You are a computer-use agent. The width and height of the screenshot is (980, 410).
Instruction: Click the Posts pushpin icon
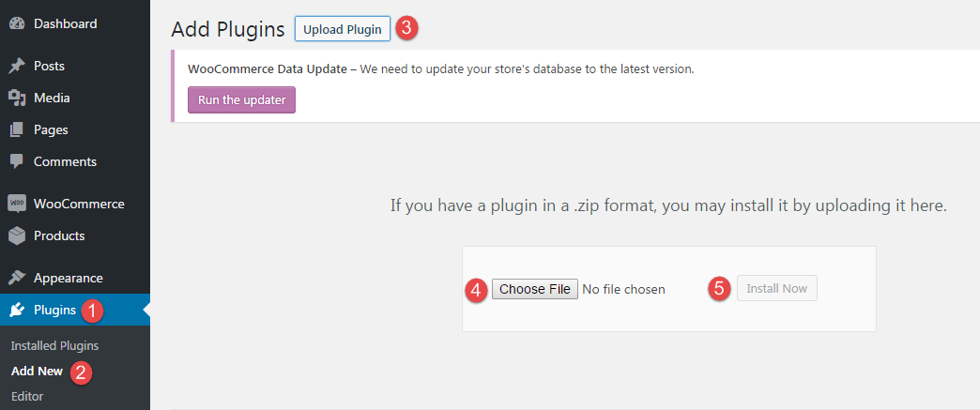pyautogui.click(x=17, y=66)
